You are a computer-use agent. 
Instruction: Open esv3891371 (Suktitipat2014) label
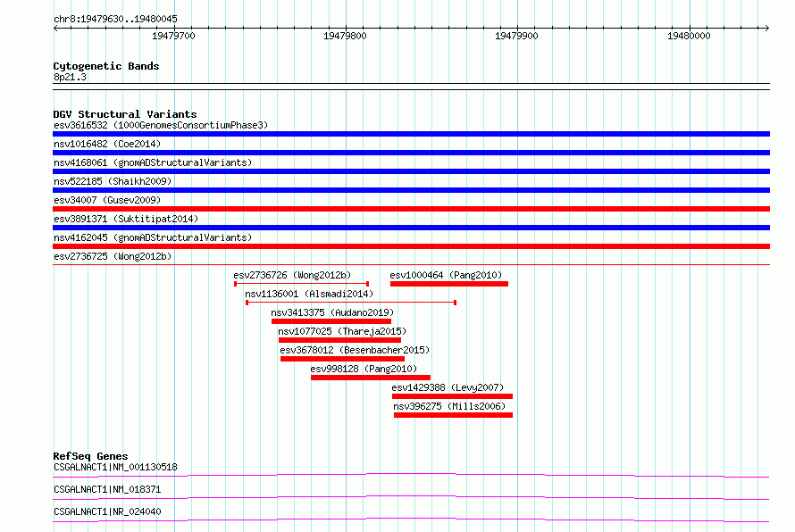(x=126, y=219)
